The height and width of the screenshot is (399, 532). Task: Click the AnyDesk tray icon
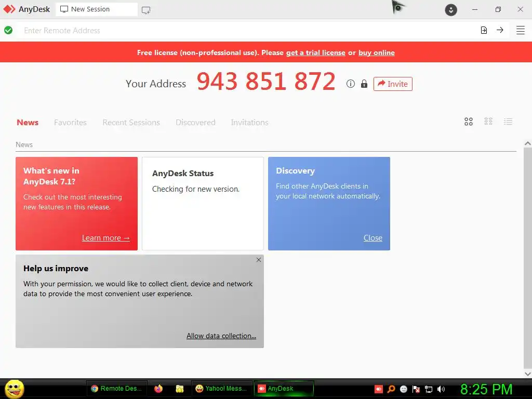coord(379,389)
